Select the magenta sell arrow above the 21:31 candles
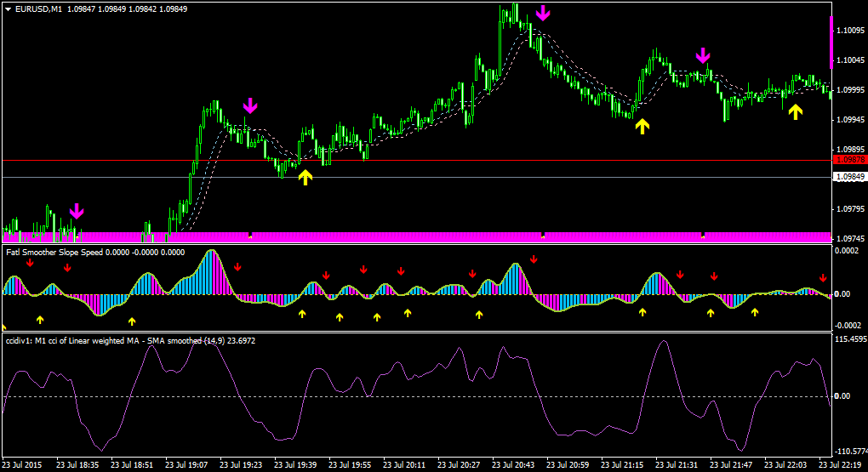 702,55
